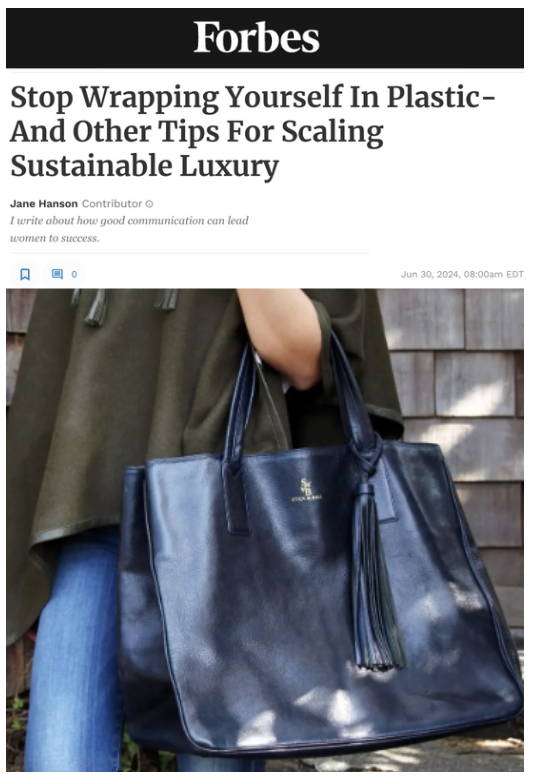This screenshot has width=534, height=782.
Task: Open the navy leather tote hero image
Action: (x=265, y=530)
